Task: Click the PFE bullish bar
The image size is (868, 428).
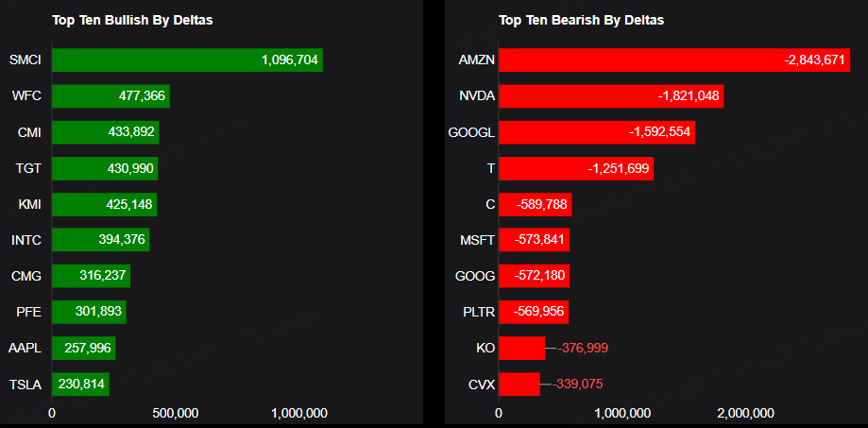Action: pos(89,311)
